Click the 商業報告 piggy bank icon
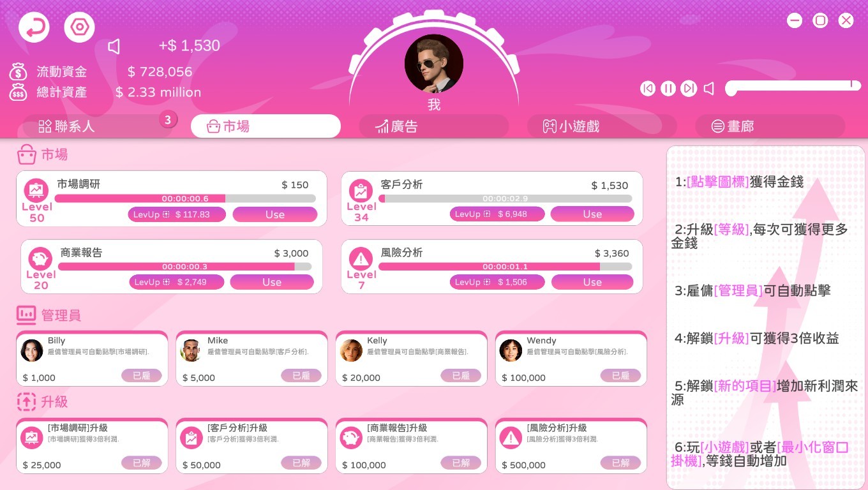The height and width of the screenshot is (490, 868). tap(41, 258)
